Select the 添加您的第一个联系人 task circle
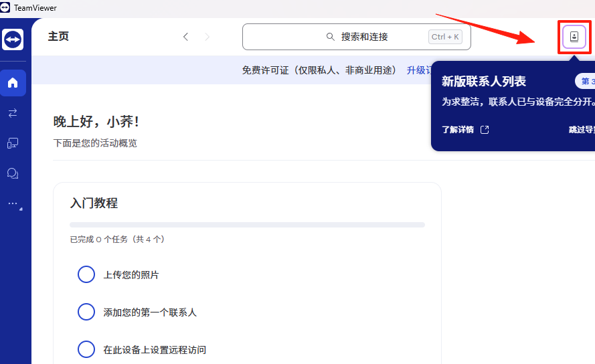The image size is (595, 364). (86, 312)
